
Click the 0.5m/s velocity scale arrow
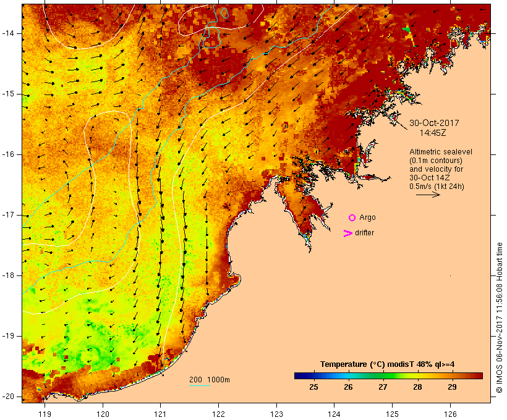428,195
